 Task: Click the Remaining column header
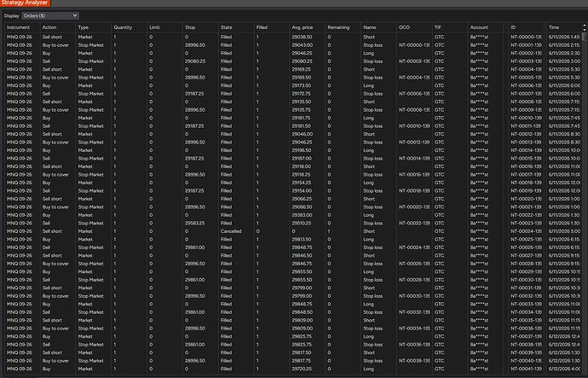[343, 27]
